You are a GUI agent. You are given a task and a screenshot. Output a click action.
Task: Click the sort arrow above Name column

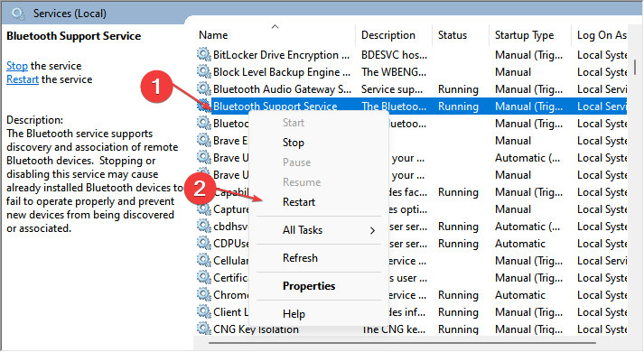pos(275,27)
